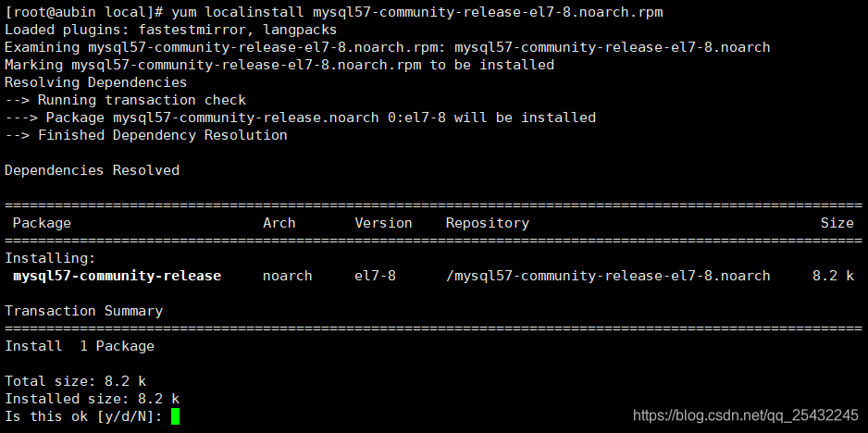Click the 'Size' column header
868x433 pixels.
(837, 223)
